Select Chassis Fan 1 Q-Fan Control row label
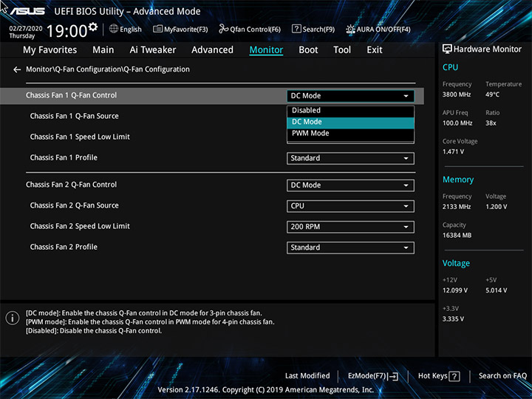Screen dimensions: 532x399 [x=71, y=95]
